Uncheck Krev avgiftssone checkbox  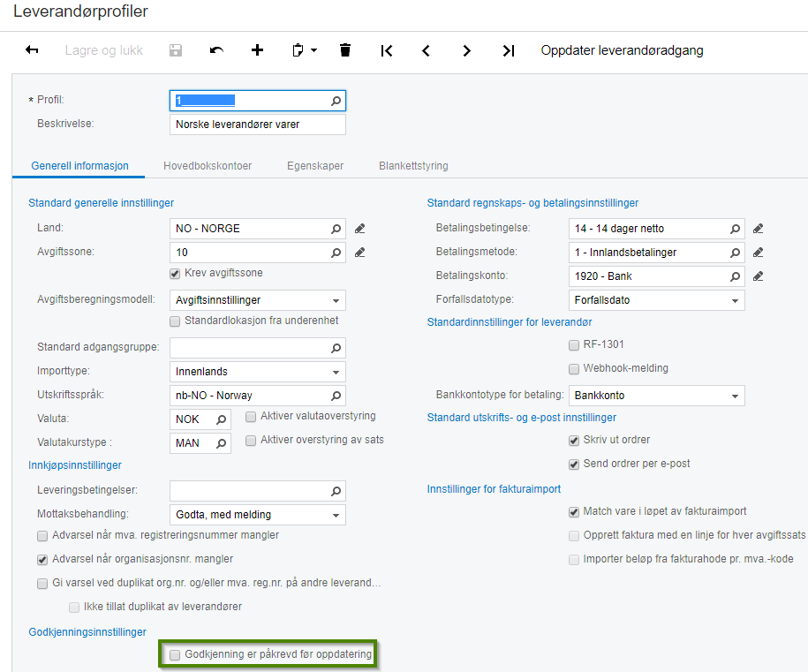point(176,273)
